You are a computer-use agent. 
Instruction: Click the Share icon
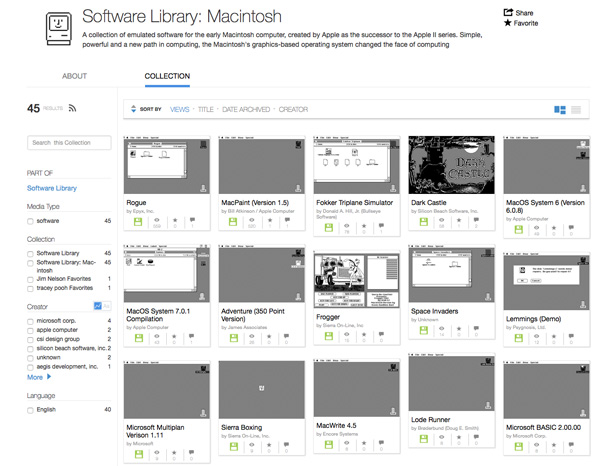(x=508, y=12)
